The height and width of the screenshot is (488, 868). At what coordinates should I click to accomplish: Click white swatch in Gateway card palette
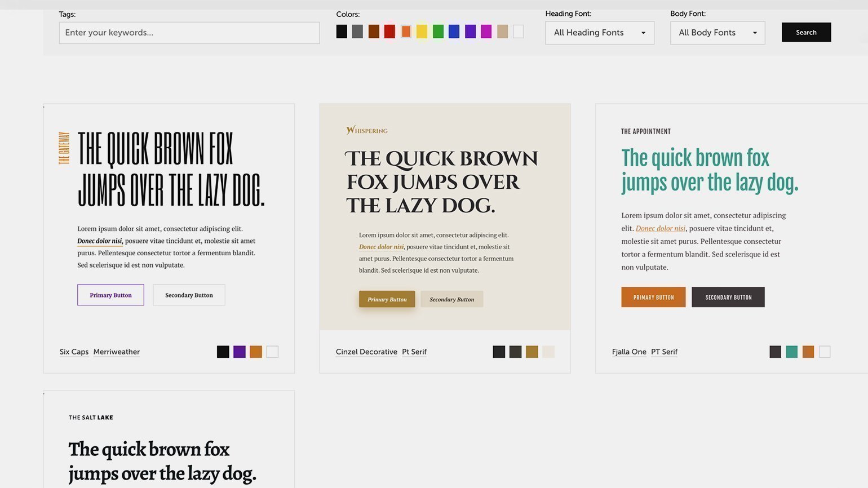coord(272,352)
